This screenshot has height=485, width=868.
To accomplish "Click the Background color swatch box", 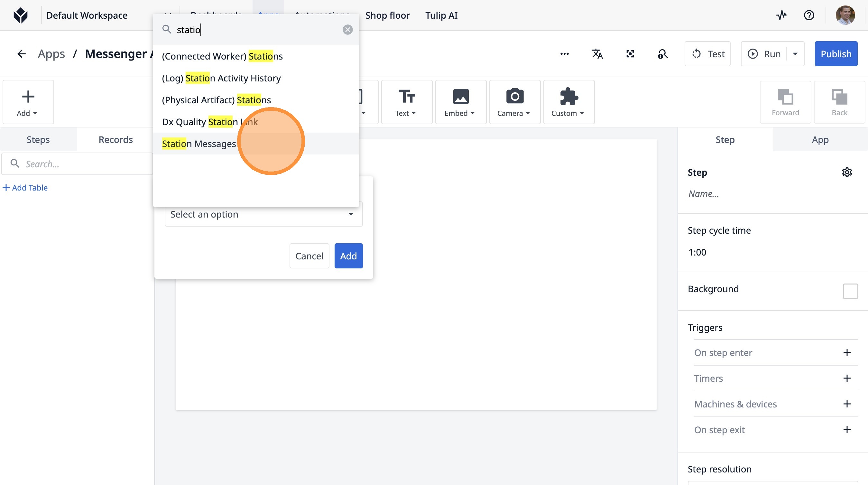I will (x=850, y=291).
